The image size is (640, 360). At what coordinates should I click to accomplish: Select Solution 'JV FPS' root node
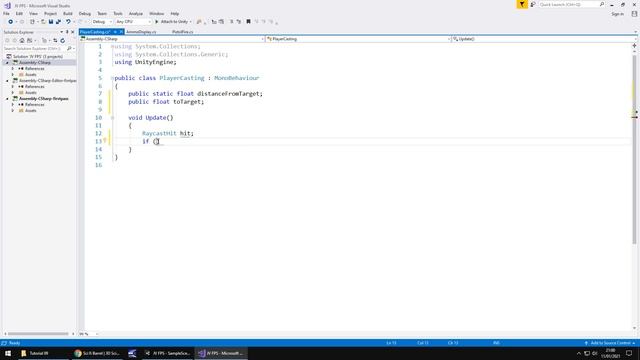[x=38, y=57]
